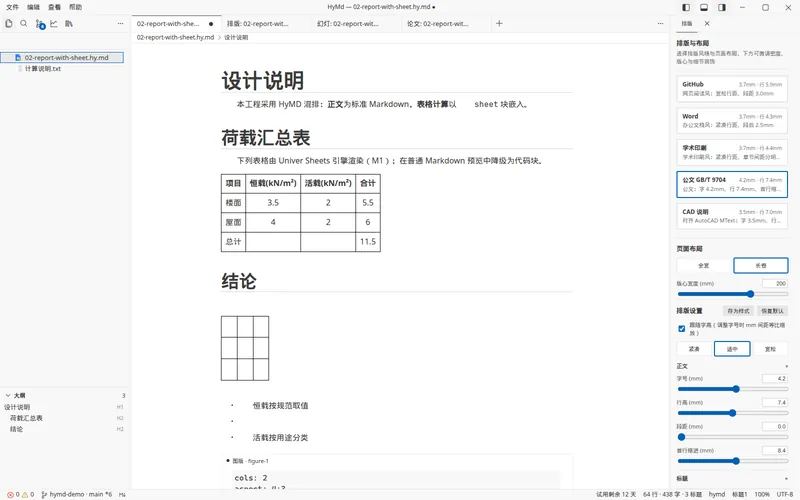Viewport: 800px width, 500px height.
Task: Adjust 版心宽度 slider
Action: 732,294
